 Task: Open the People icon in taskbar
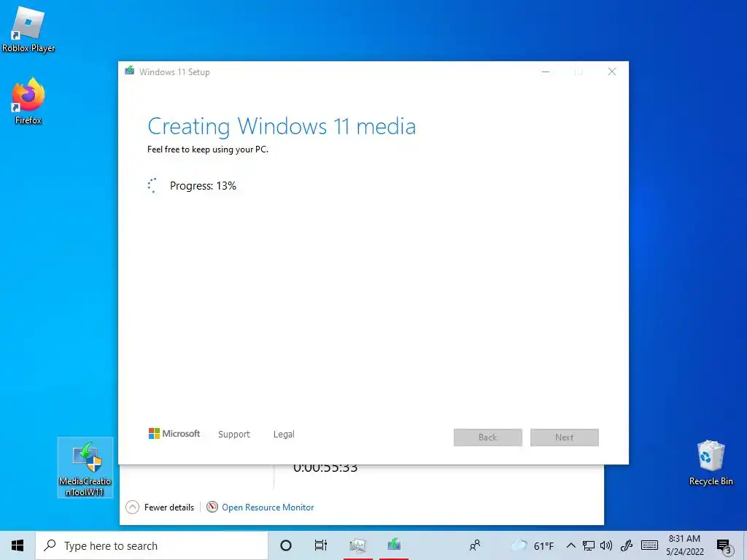click(475, 545)
